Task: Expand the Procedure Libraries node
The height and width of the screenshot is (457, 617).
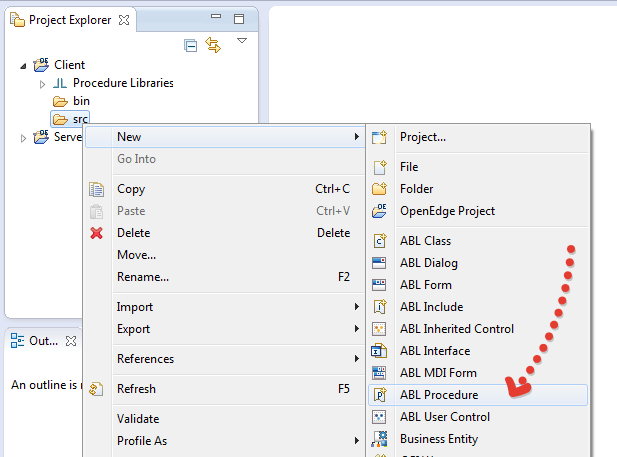Action: click(42, 84)
